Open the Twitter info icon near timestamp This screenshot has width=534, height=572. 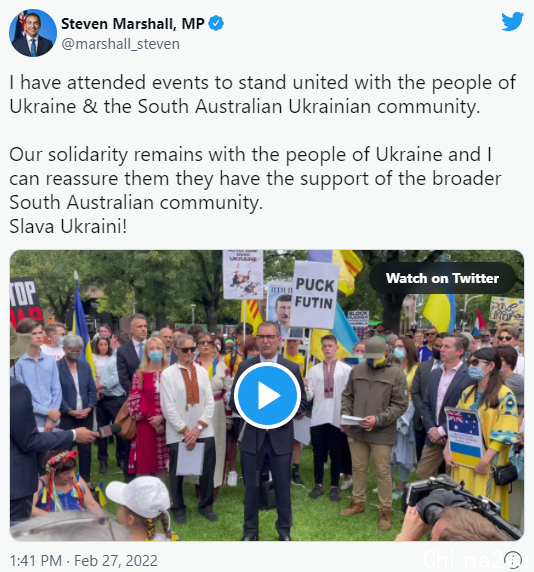[512, 560]
